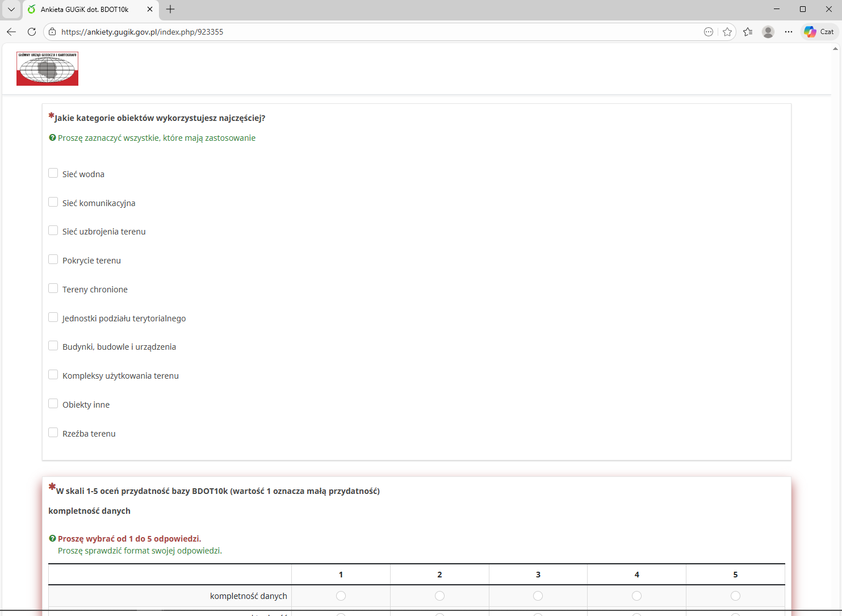842x616 pixels.
Task: Open the Copilot Czat button
Action: coord(819,32)
